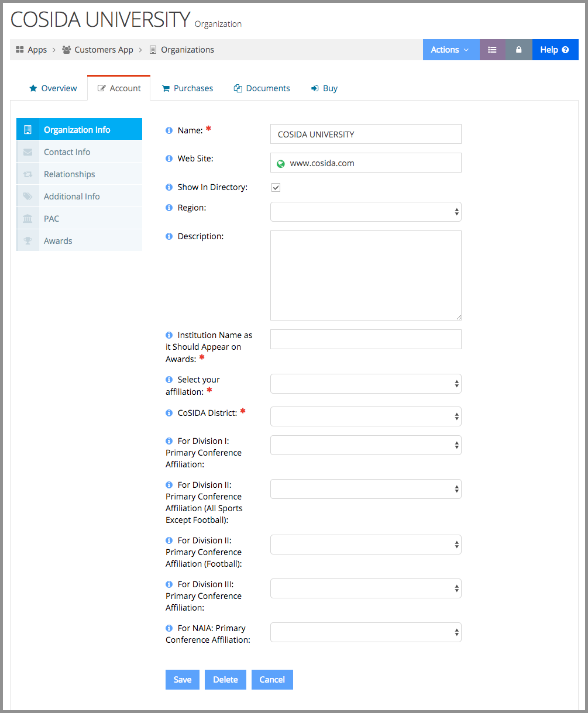Image resolution: width=588 pixels, height=713 pixels.
Task: Expand the Select your affiliation dropdown
Action: click(366, 384)
